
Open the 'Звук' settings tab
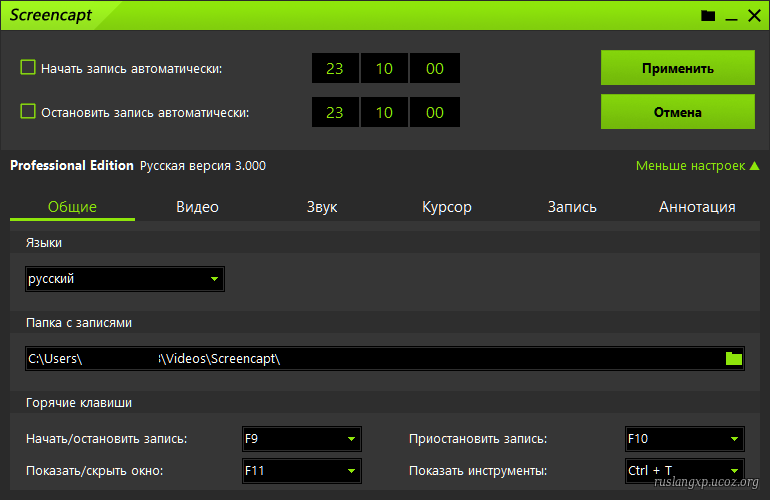point(322,207)
